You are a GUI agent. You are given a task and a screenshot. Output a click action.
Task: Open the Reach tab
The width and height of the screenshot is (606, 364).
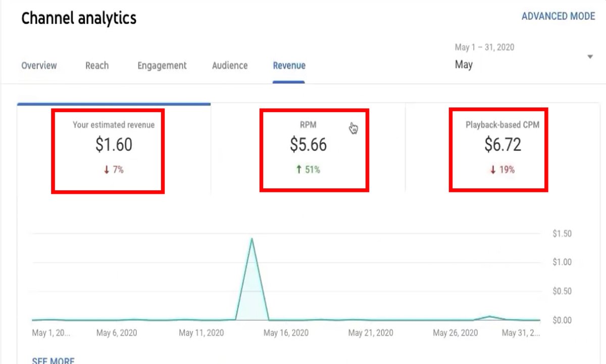tap(97, 66)
